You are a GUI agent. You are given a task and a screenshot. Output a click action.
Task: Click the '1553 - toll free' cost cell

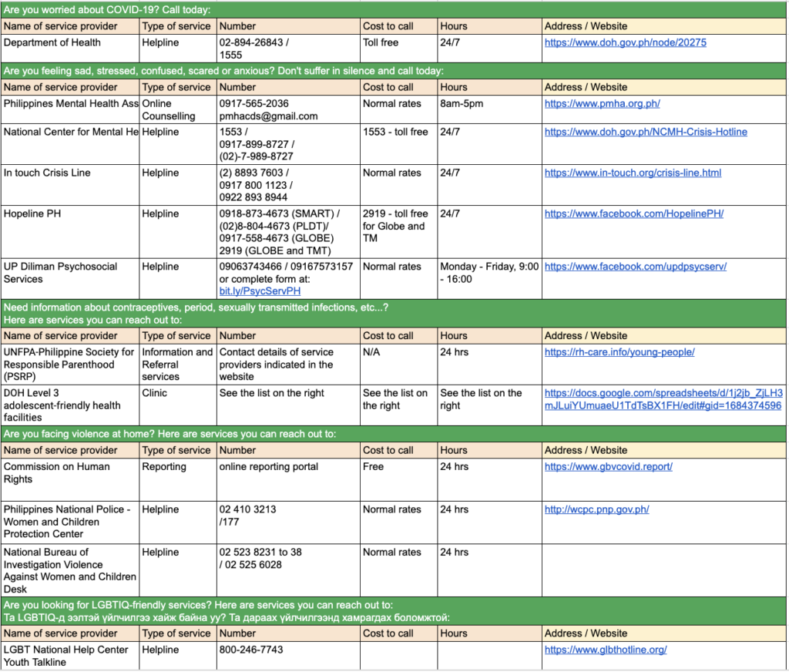[398, 144]
